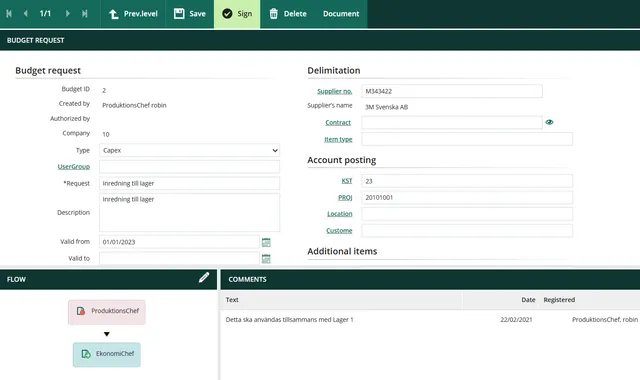The width and height of the screenshot is (640, 380).
Task: Open the Contract lookup link
Action: [x=338, y=122]
